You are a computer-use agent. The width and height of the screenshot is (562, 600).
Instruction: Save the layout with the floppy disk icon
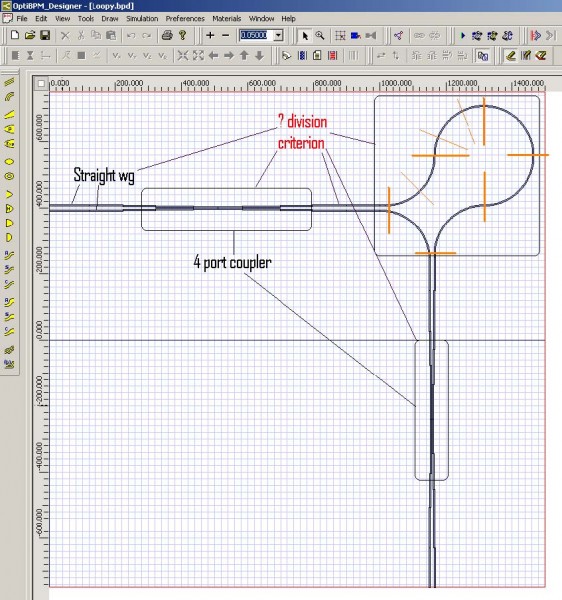45,36
